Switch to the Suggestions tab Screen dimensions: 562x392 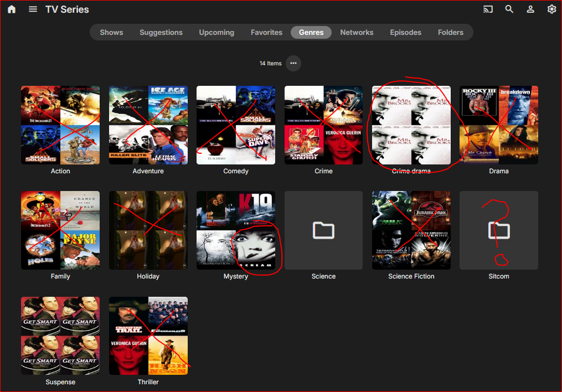tap(161, 32)
